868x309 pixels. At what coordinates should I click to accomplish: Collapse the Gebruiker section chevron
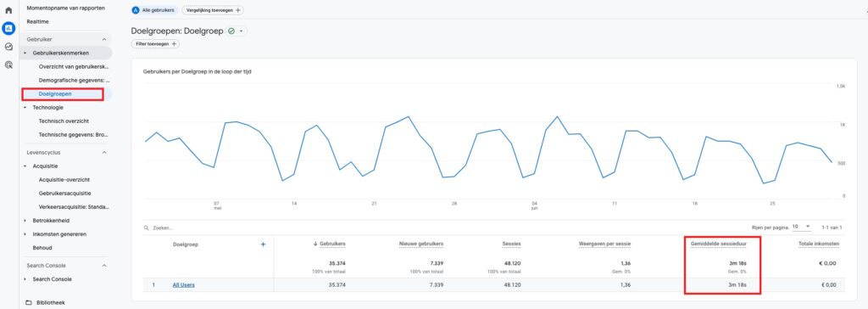tap(104, 39)
